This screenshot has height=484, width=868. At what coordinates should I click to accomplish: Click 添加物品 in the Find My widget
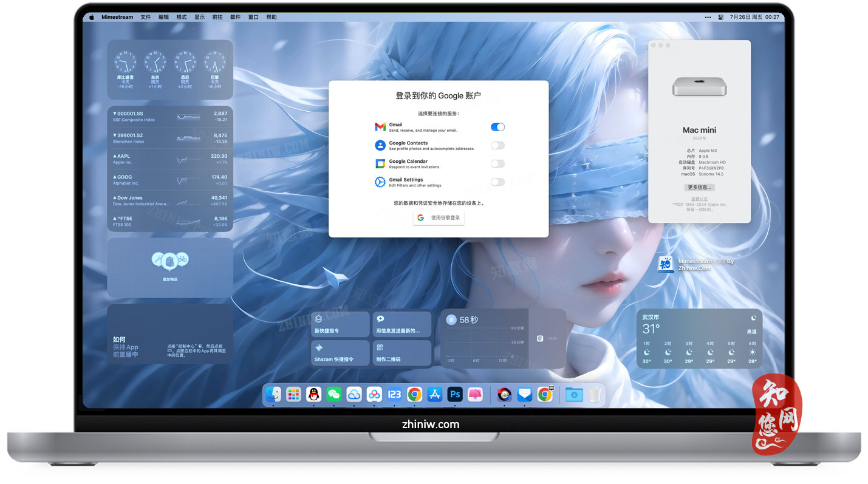pyautogui.click(x=170, y=279)
